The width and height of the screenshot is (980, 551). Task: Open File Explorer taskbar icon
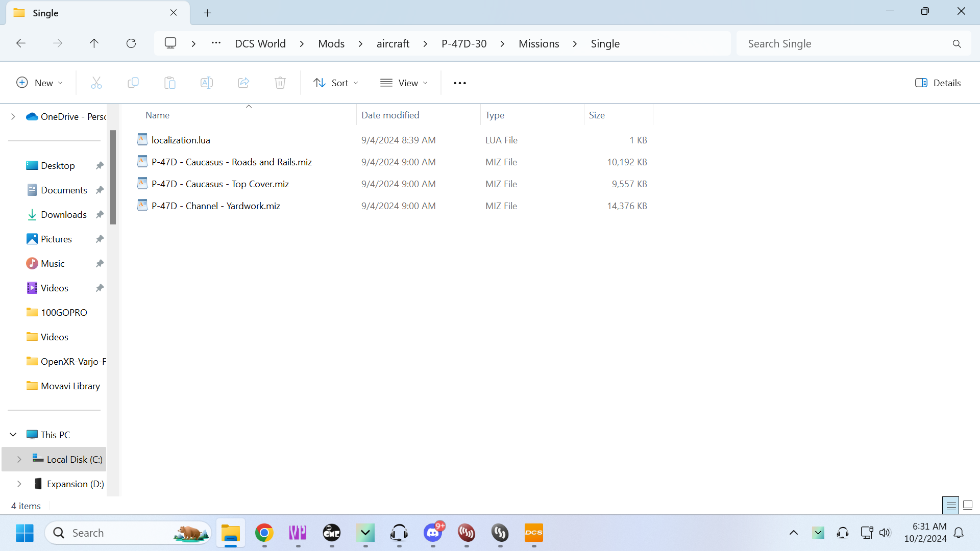tap(231, 533)
